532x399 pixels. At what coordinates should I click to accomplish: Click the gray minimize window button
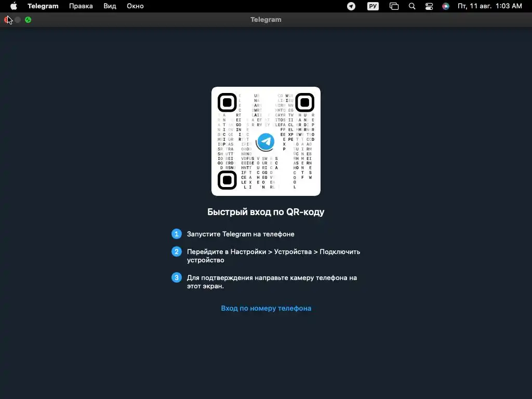[x=18, y=20]
